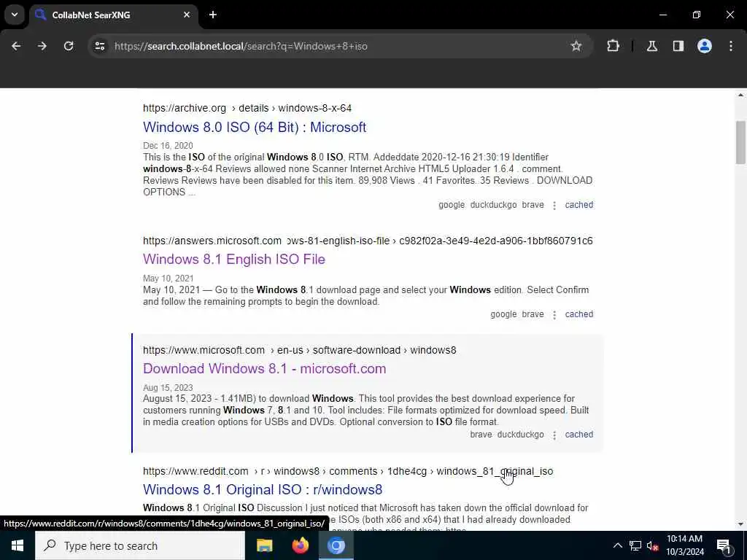Open File Explorer from the taskbar
747x560 pixels.
click(x=264, y=545)
